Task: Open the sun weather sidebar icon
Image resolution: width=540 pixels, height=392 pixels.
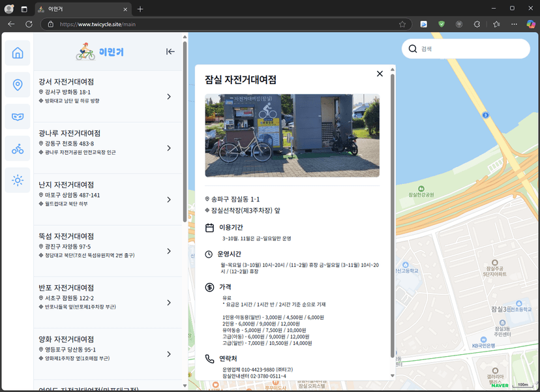Action: tap(18, 180)
